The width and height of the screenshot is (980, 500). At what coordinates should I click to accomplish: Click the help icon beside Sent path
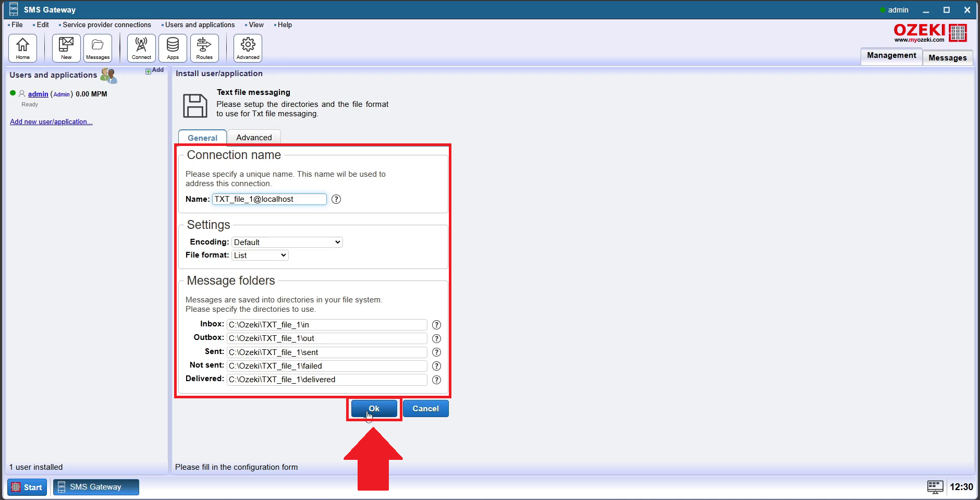point(437,352)
